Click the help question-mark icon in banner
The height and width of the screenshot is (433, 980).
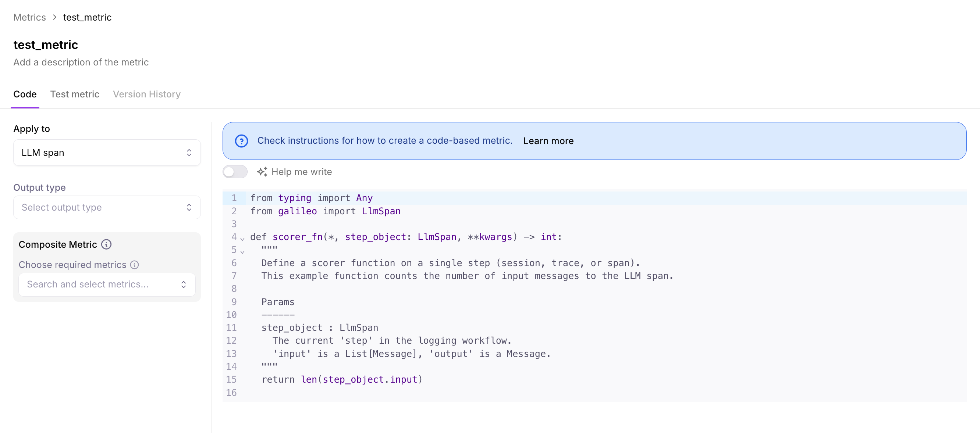[x=241, y=141]
